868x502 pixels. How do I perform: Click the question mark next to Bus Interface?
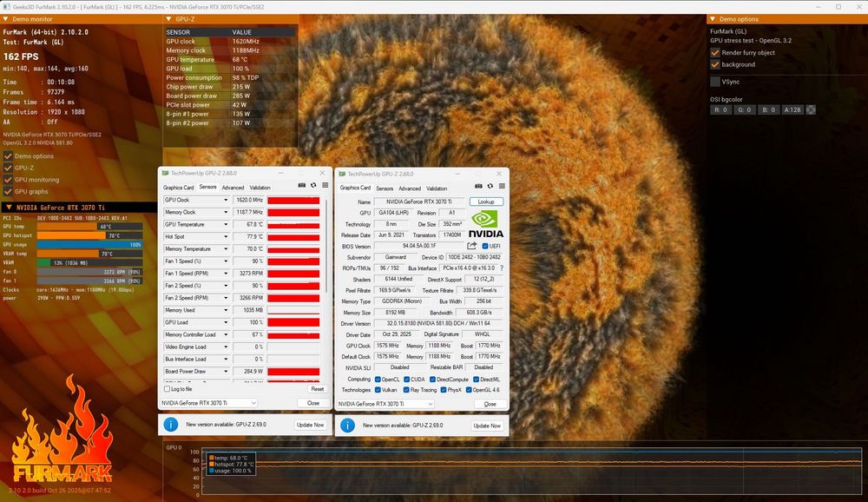(501, 268)
